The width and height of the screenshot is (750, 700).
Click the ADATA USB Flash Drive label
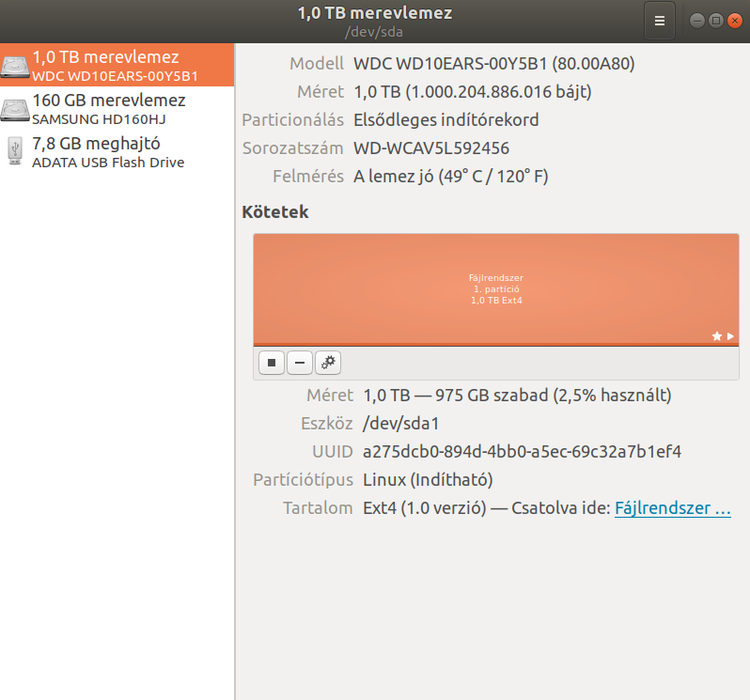click(x=108, y=163)
